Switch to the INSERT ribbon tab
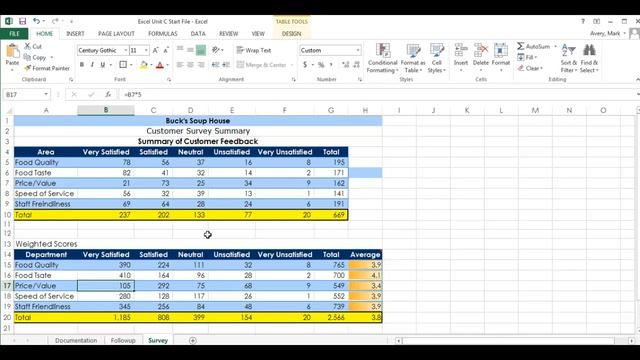This screenshot has height=360, width=640. tap(75, 33)
